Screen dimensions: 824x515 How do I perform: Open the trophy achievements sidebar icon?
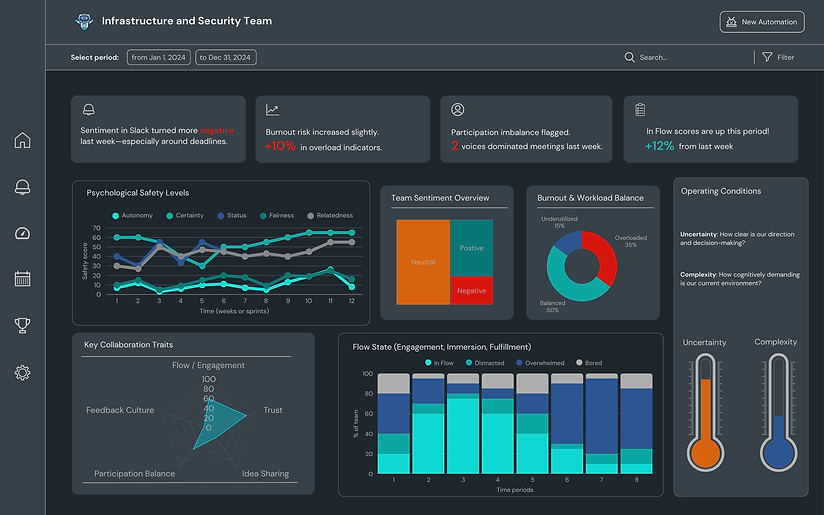pyautogui.click(x=22, y=325)
